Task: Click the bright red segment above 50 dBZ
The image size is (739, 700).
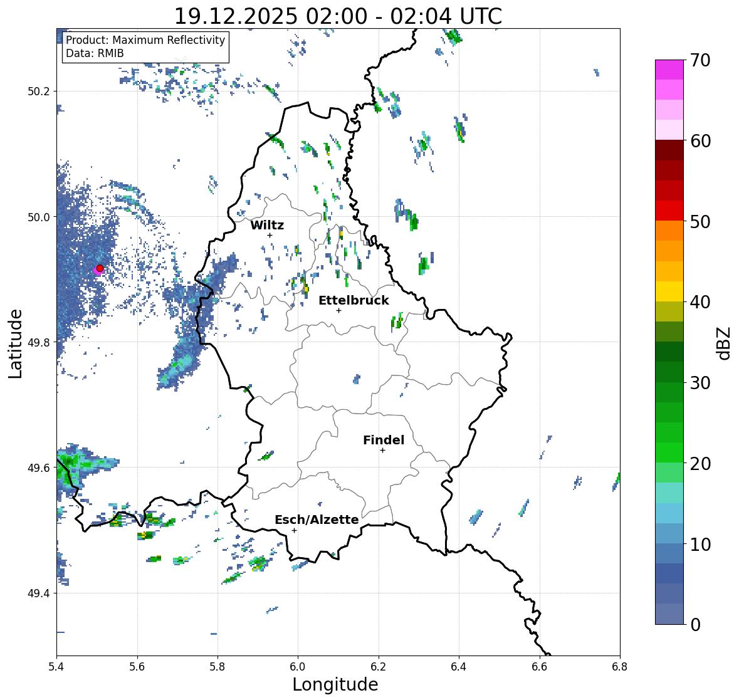Action: [669, 211]
